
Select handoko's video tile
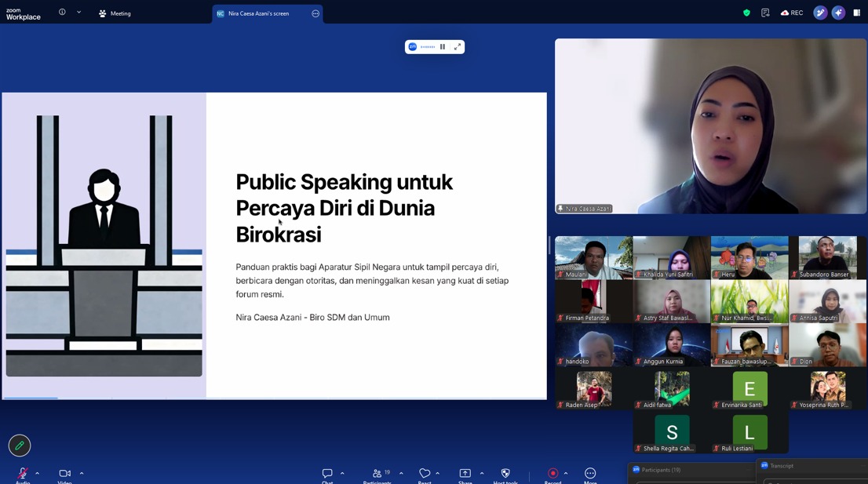tap(594, 345)
